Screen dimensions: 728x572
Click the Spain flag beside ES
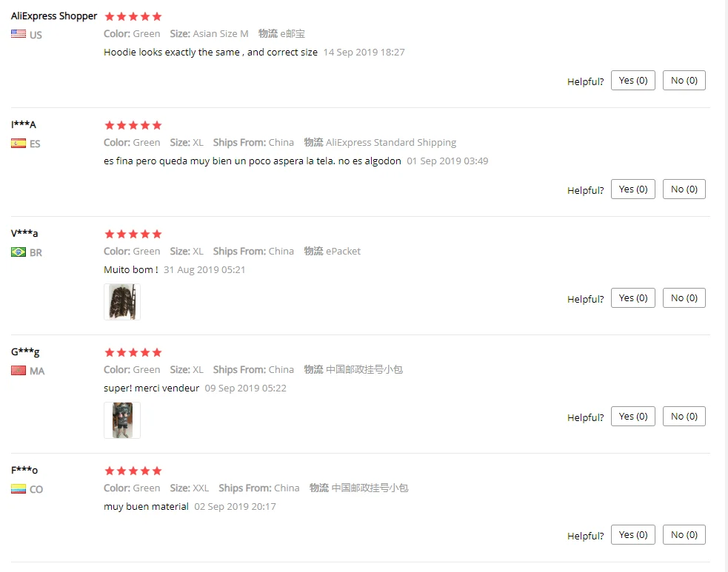[x=19, y=144]
